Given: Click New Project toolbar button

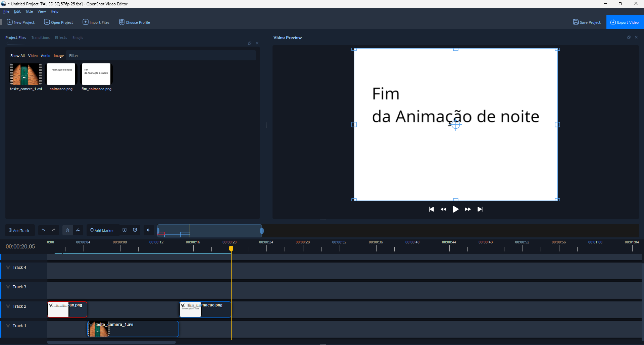Looking at the screenshot, I should [x=21, y=22].
